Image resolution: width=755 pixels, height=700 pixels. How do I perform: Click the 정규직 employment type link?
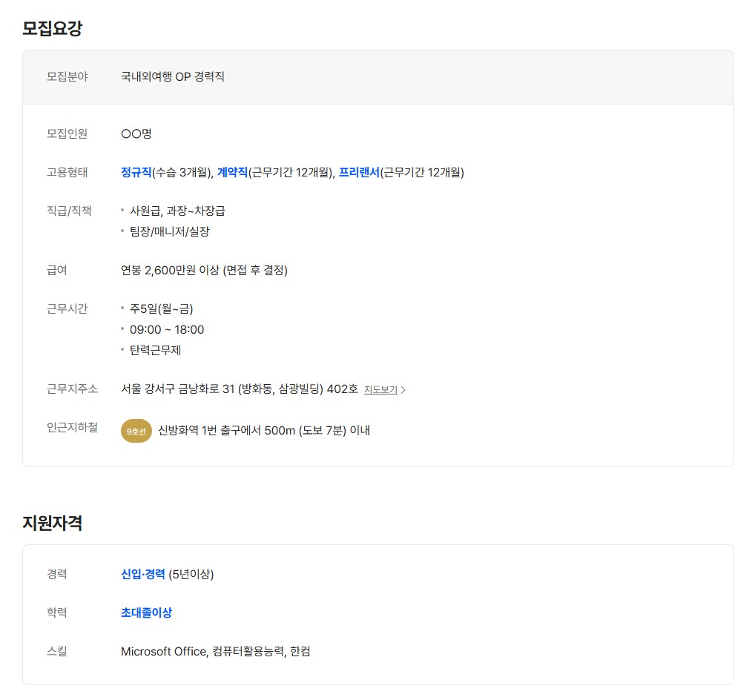pos(136,173)
